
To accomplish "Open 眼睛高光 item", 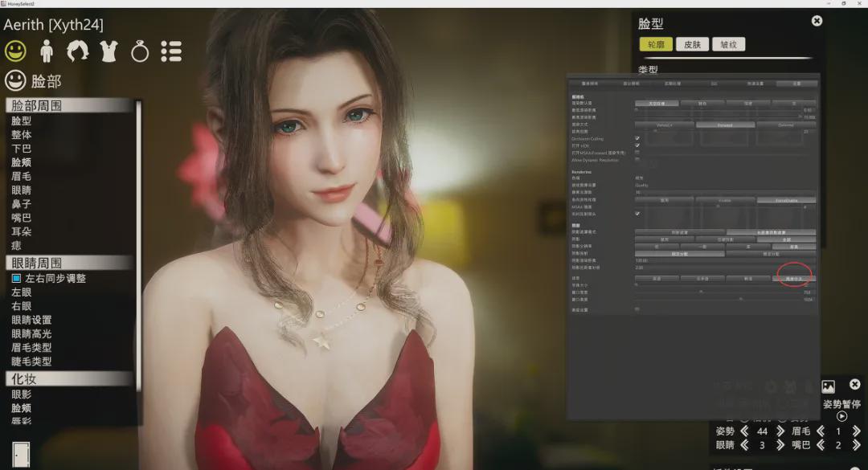I will (x=31, y=333).
